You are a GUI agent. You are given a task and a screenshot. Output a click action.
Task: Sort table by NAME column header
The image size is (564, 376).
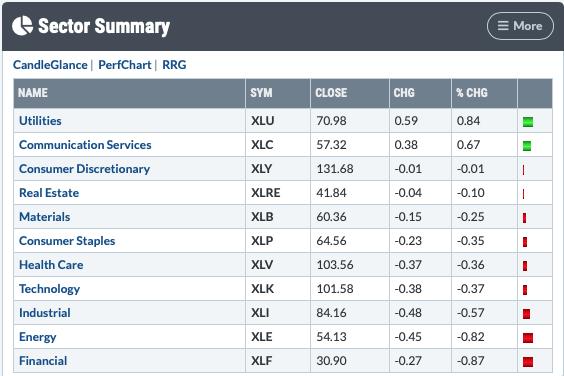33,93
